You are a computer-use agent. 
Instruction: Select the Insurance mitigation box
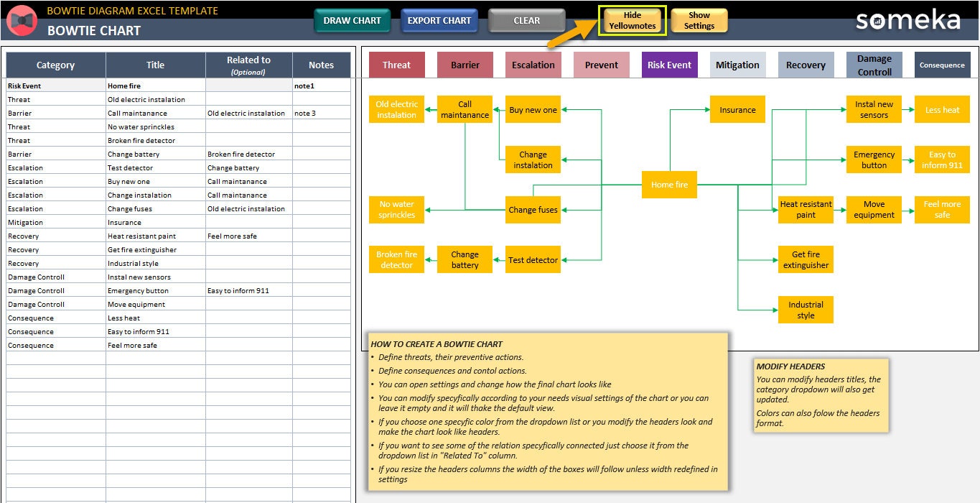[737, 110]
